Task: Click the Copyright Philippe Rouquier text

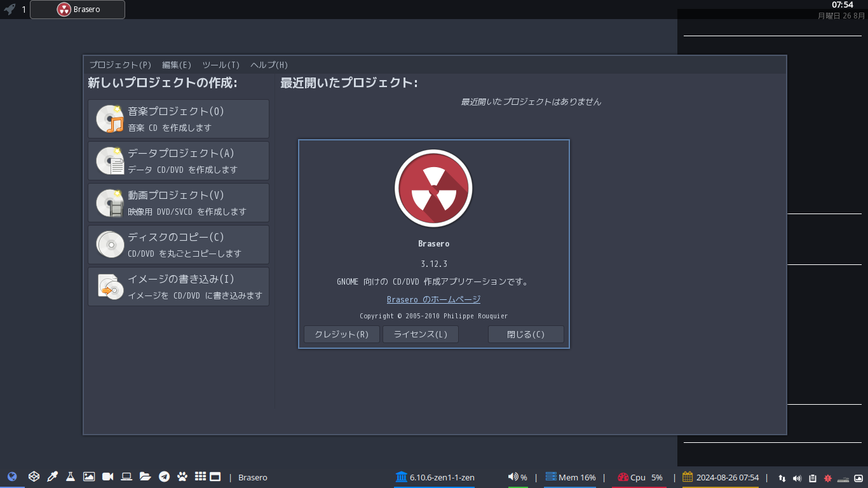Action: click(x=434, y=316)
